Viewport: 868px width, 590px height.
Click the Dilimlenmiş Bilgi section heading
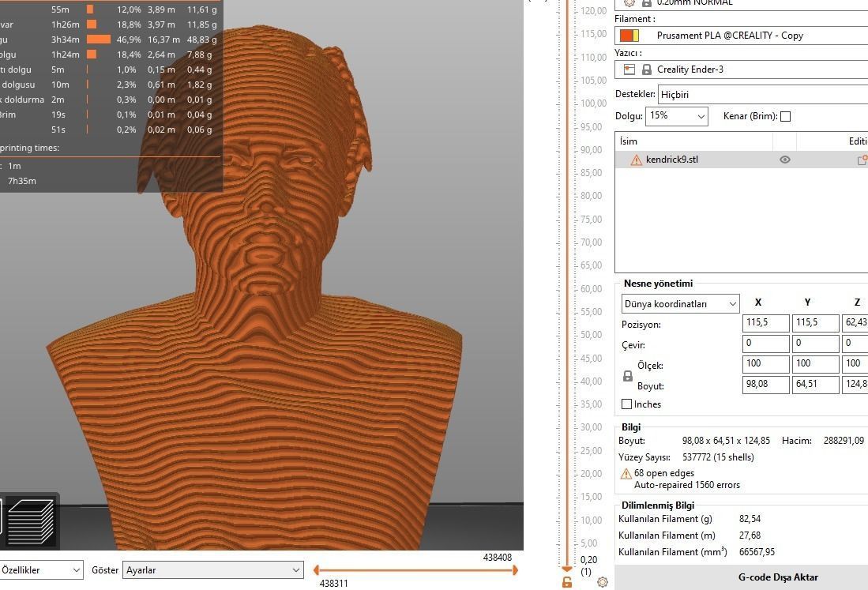658,505
